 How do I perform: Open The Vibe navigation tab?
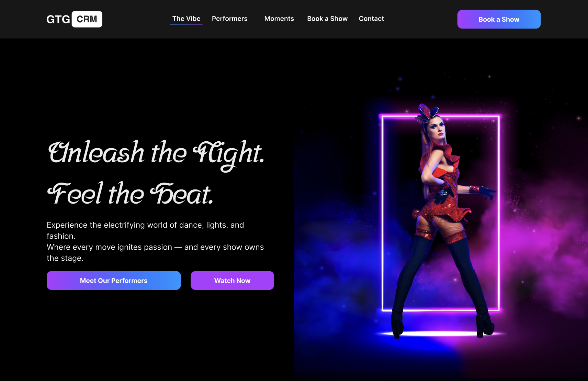[x=186, y=19]
